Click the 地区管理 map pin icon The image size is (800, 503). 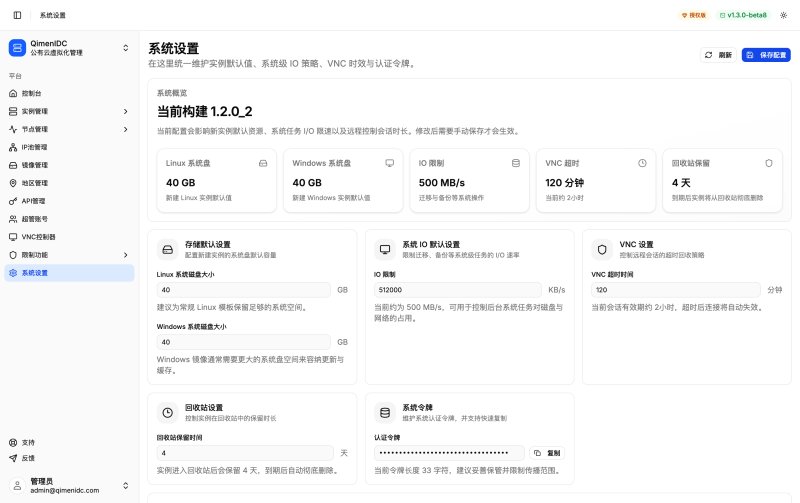tap(13, 183)
